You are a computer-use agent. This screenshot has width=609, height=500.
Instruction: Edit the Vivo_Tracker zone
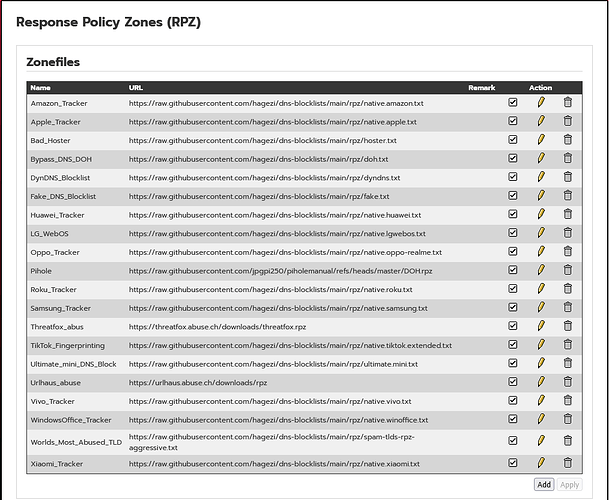[x=541, y=401]
